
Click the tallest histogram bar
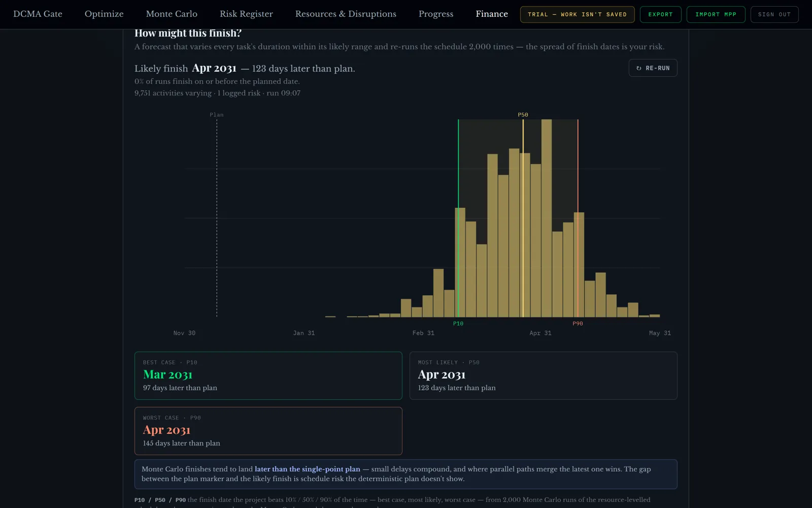[x=547, y=218]
